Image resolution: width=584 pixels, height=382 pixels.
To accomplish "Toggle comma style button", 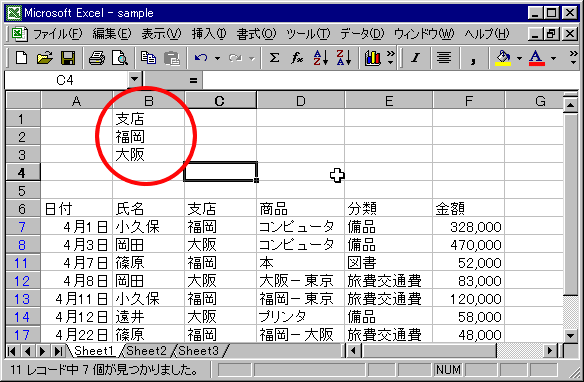I will [x=473, y=58].
